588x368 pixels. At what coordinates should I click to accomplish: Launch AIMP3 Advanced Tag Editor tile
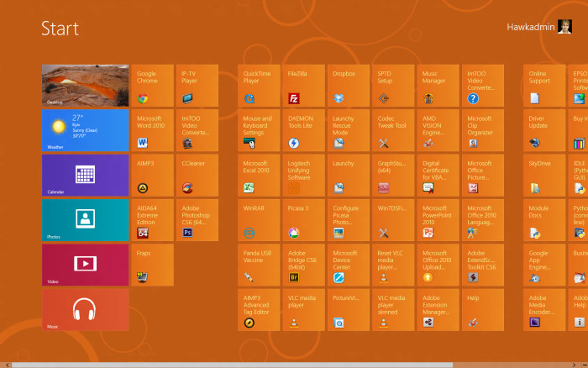point(259,310)
